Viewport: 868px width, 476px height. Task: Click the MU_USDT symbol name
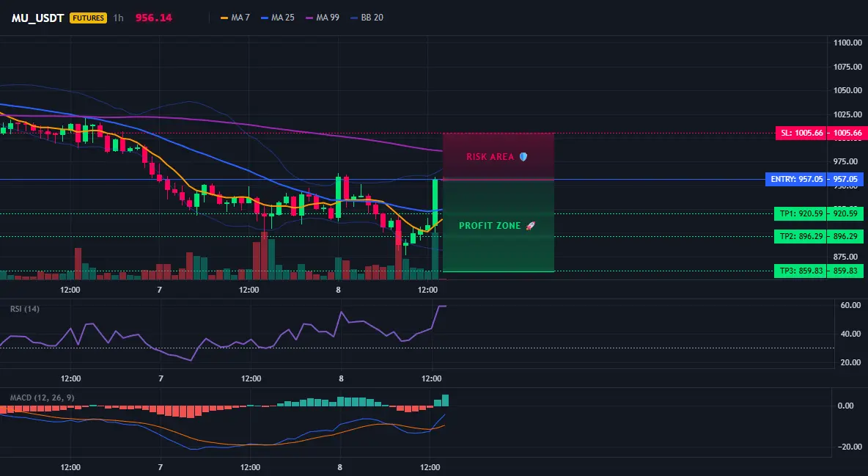click(x=37, y=18)
